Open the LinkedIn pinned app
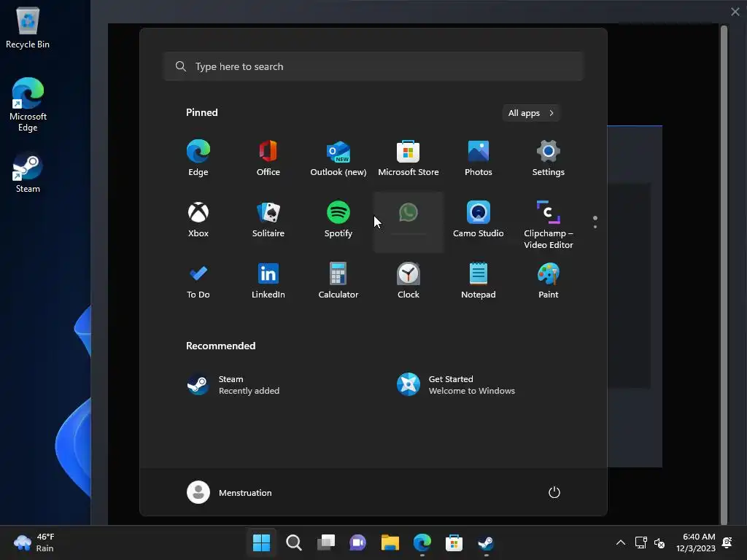This screenshot has height=560, width=747. pyautogui.click(x=268, y=281)
